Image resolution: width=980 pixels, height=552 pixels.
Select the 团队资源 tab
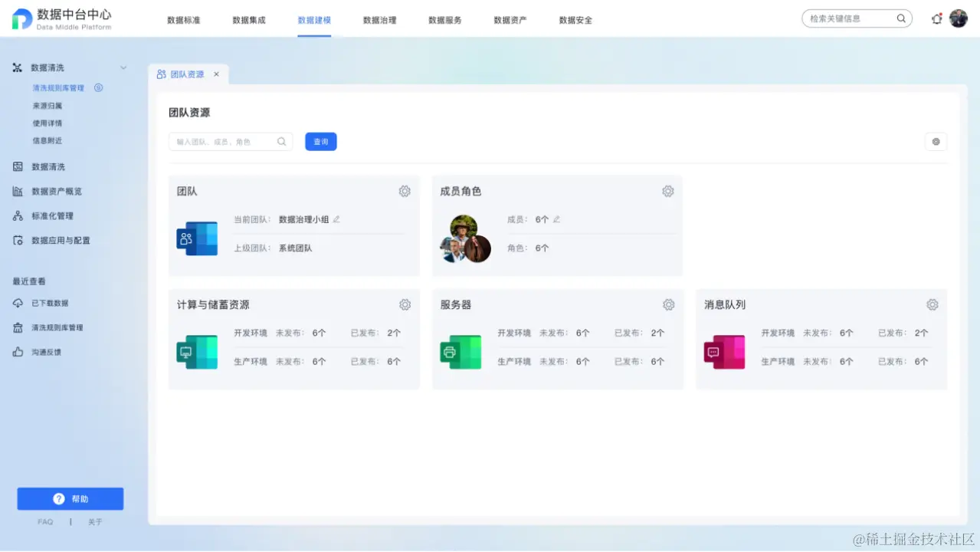pos(185,74)
